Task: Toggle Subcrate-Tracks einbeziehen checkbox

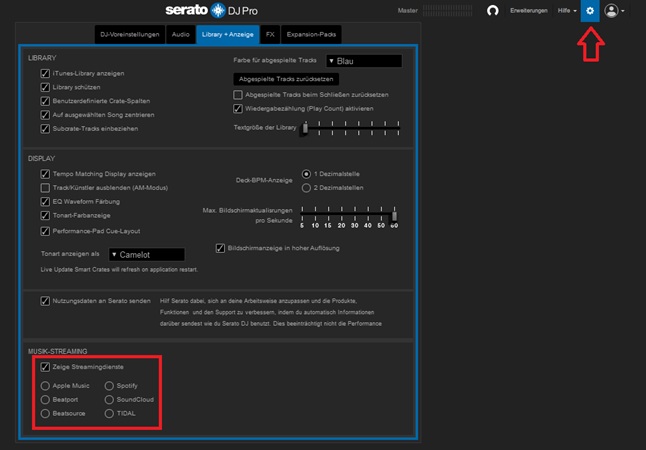Action: point(45,129)
